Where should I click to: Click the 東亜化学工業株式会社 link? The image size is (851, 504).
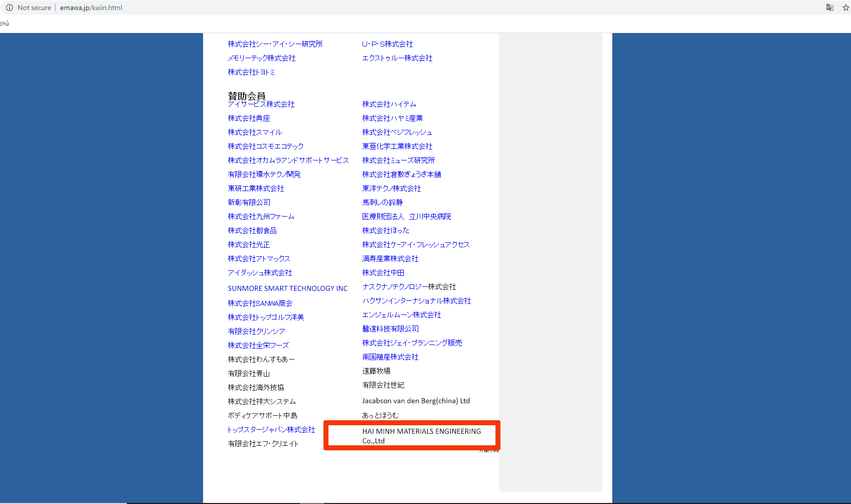(x=397, y=146)
